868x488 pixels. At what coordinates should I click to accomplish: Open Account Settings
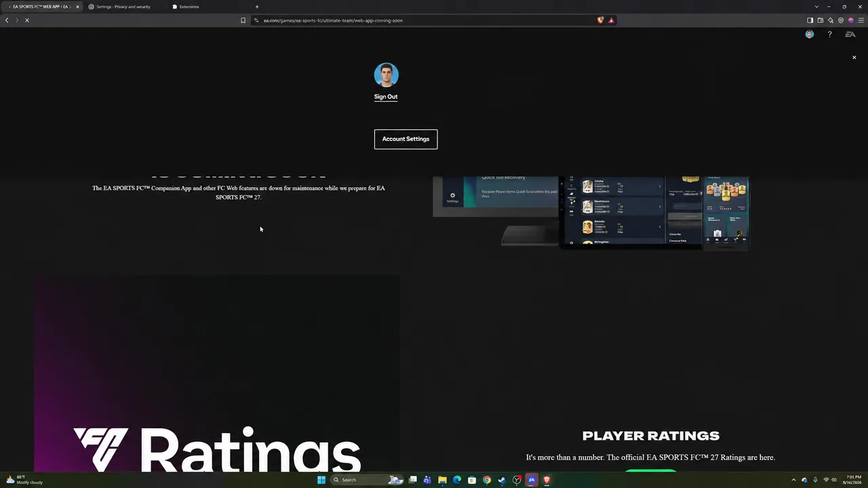click(406, 139)
